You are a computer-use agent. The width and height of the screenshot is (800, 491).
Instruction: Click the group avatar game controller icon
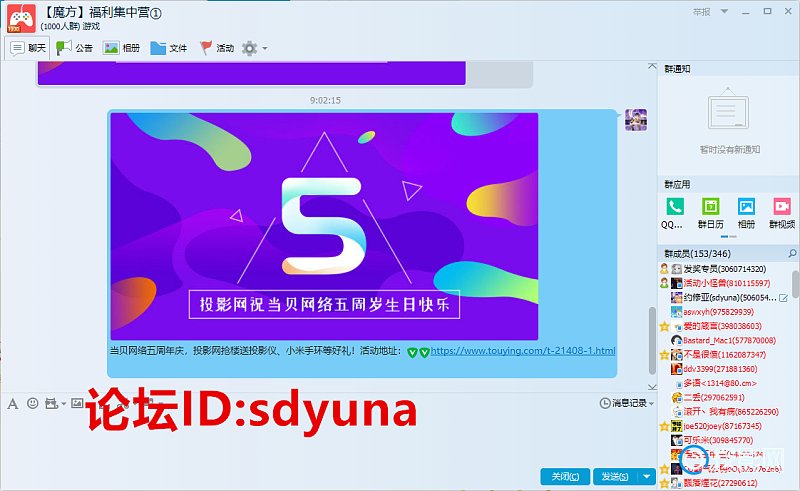point(21,18)
